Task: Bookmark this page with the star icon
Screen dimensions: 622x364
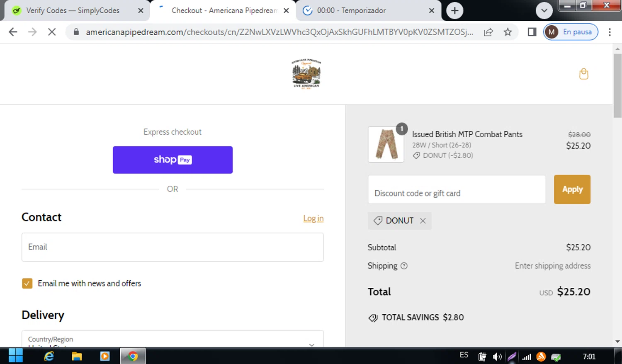Action: [508, 32]
